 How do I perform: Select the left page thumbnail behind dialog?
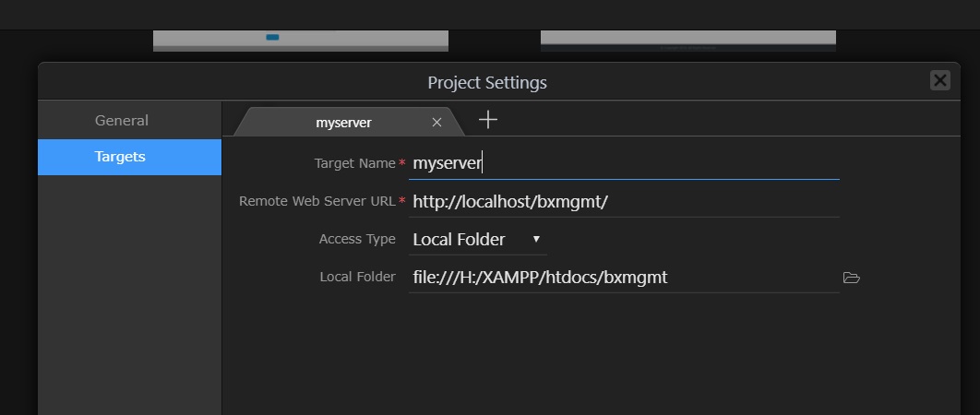(x=301, y=41)
